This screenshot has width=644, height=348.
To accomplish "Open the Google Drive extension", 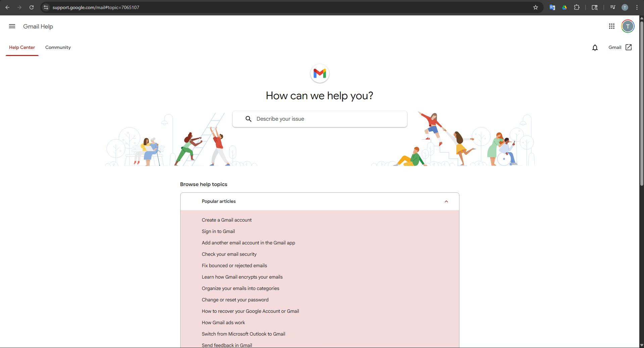I will [x=564, y=7].
